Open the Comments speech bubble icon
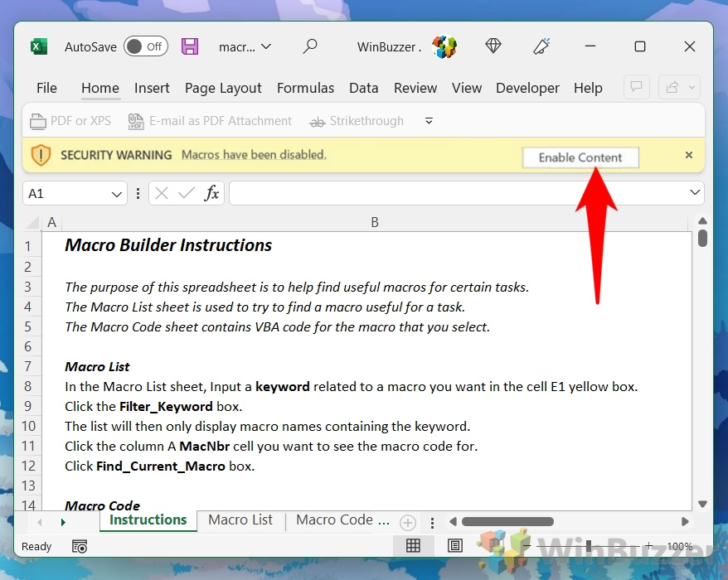The image size is (728, 580). pos(636,87)
